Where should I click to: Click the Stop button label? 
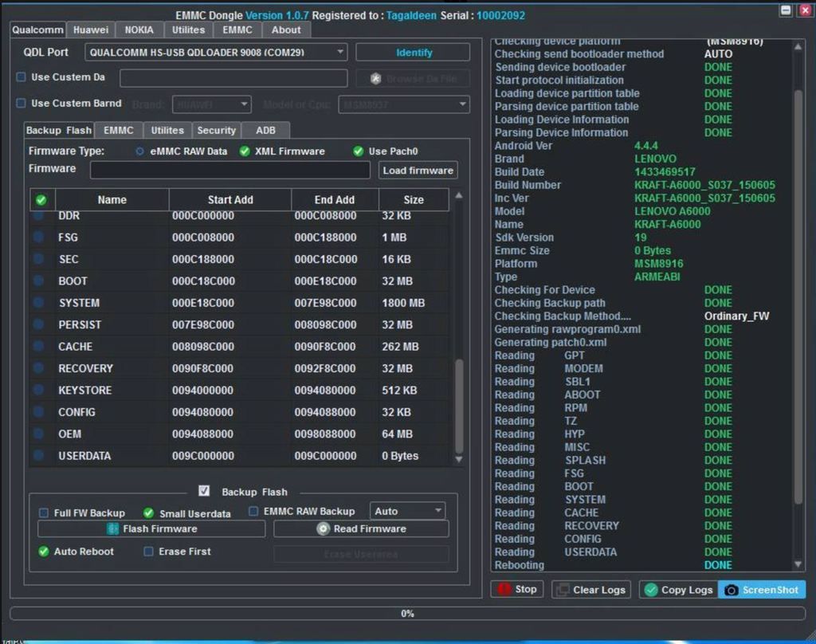(x=526, y=589)
